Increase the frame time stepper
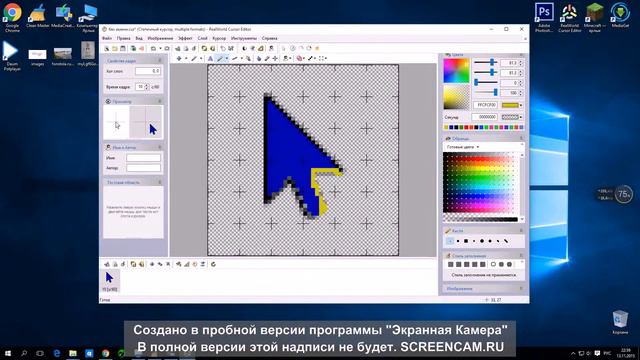This screenshot has height=360, width=640. coord(147,85)
